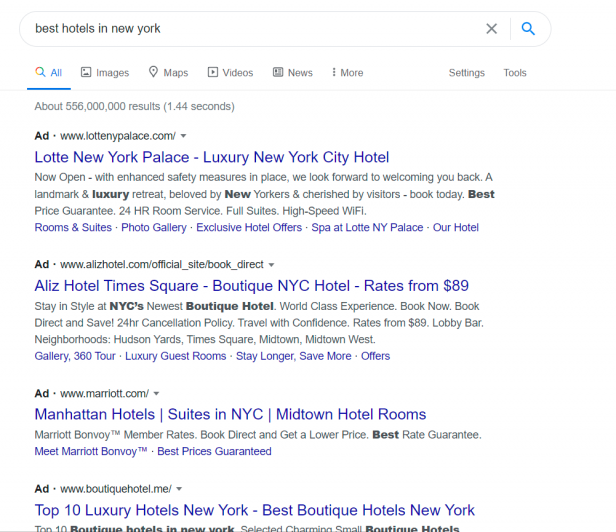Open the Rooms & Suites sitelink
The width and height of the screenshot is (616, 532).
click(x=73, y=227)
